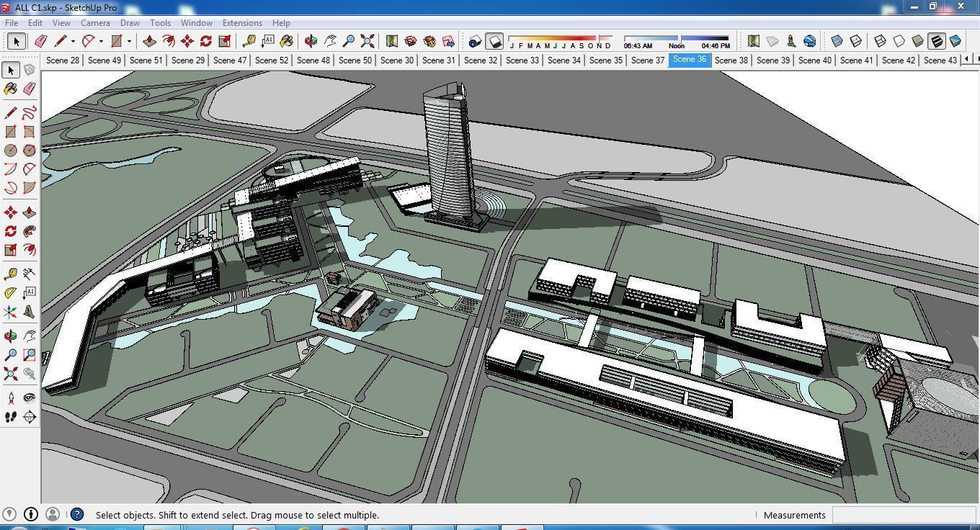This screenshot has width=980, height=530.
Task: Click the help question mark in the status bar
Action: [76, 514]
